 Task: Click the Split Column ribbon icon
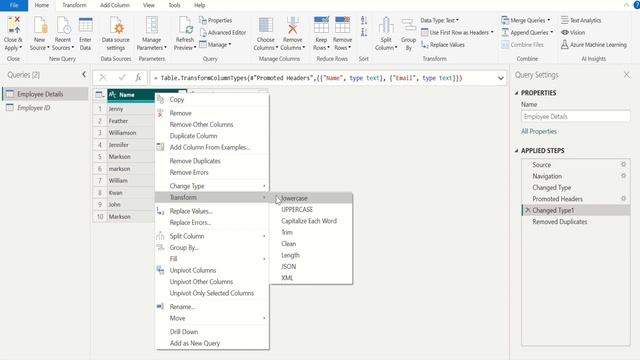[386, 26]
